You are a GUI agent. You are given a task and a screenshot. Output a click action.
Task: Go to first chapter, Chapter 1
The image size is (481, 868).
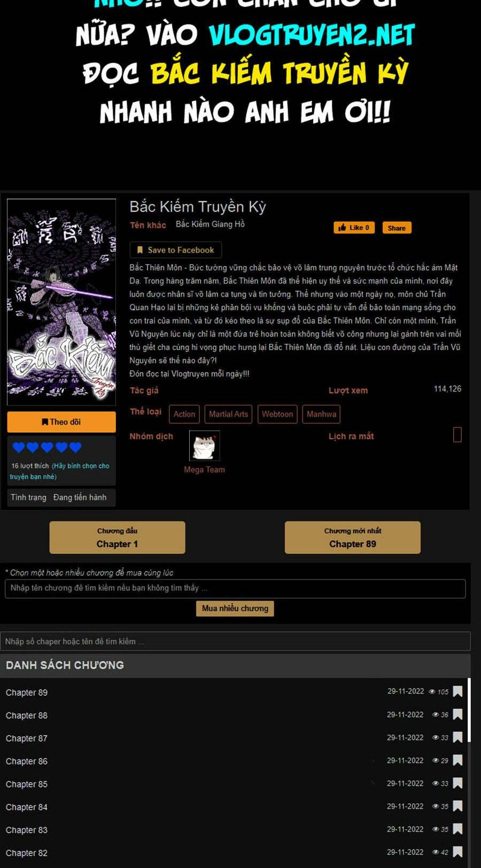coord(117,537)
